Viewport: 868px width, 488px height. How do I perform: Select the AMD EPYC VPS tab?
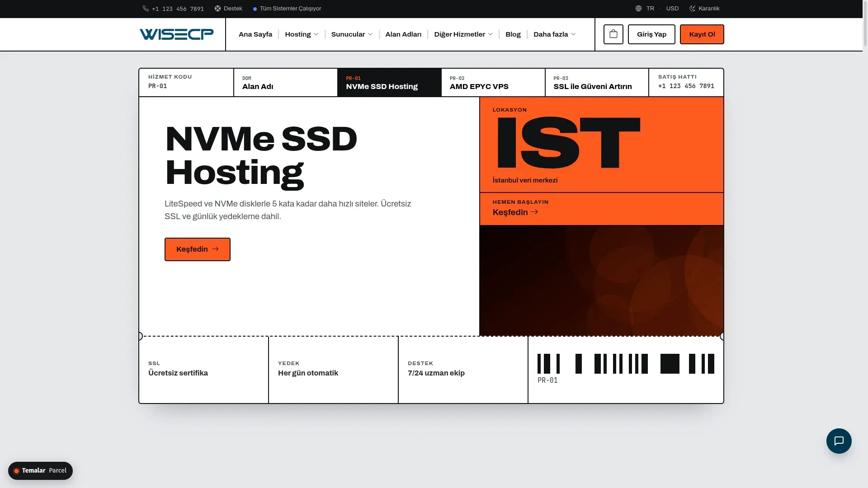point(493,83)
